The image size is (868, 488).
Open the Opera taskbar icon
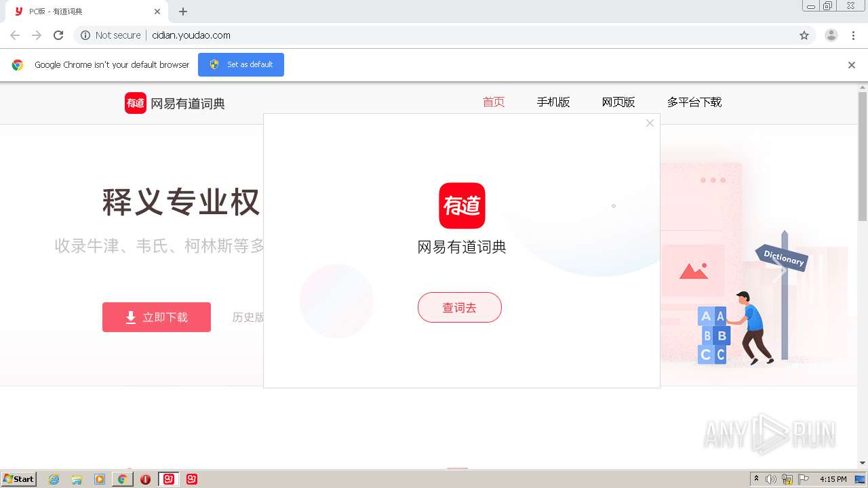(145, 479)
